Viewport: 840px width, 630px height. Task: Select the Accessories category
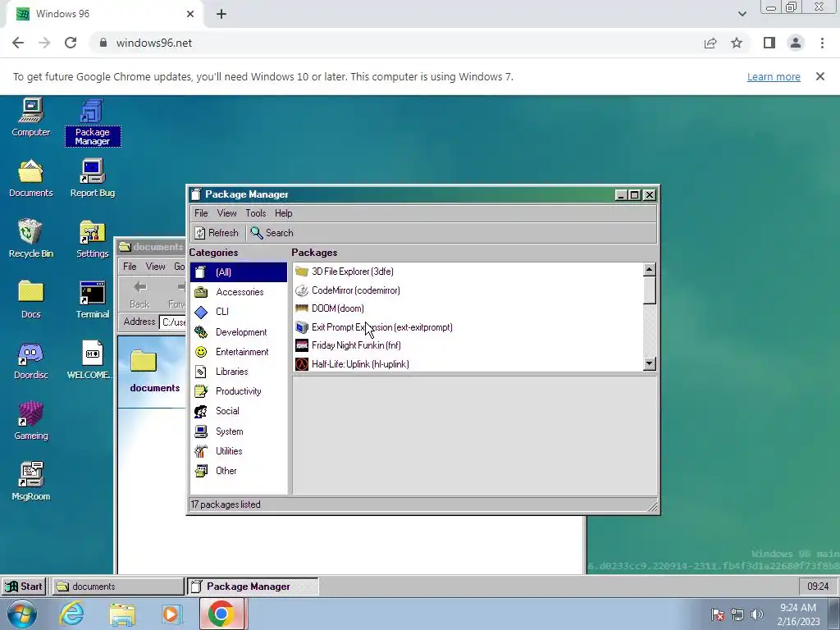point(239,292)
